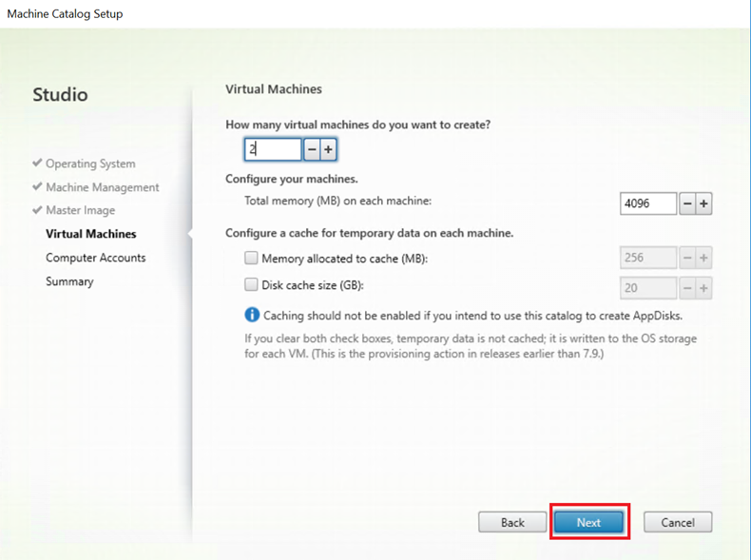Click 'Total memory (MB) on each machine' label
751x560 pixels.
[x=338, y=201]
